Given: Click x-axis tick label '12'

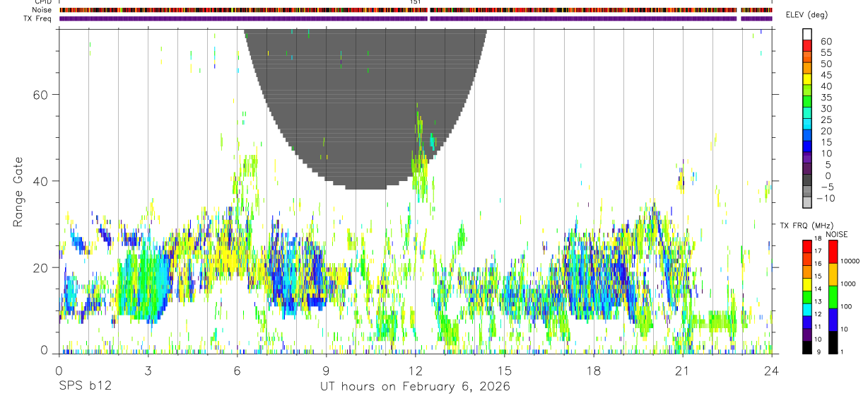Looking at the screenshot, I should (415, 371).
